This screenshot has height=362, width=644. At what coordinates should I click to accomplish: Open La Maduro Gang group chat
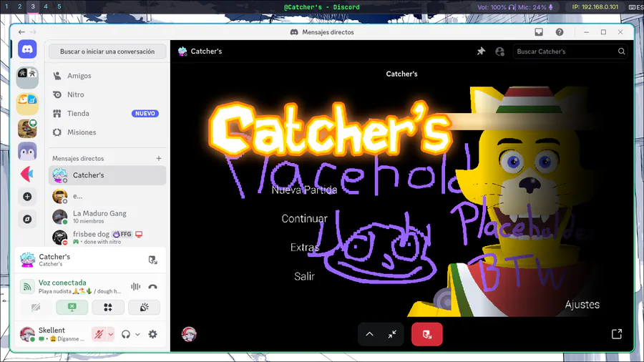click(x=107, y=217)
